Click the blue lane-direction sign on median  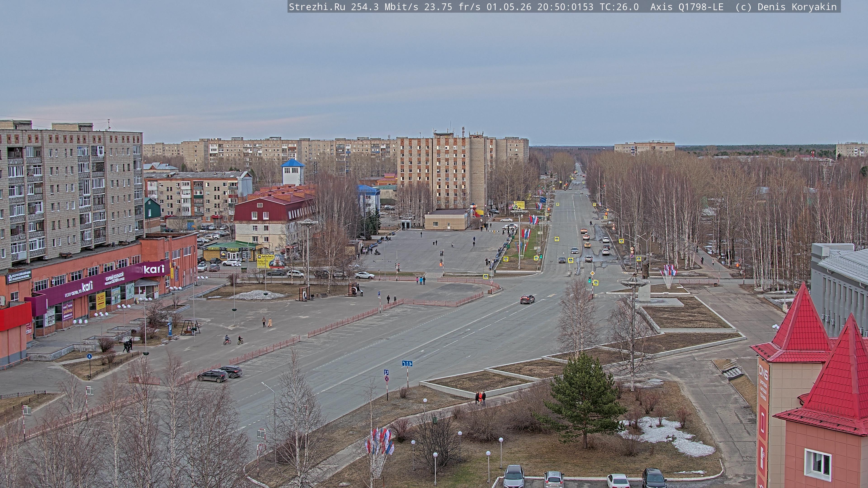(x=407, y=363)
